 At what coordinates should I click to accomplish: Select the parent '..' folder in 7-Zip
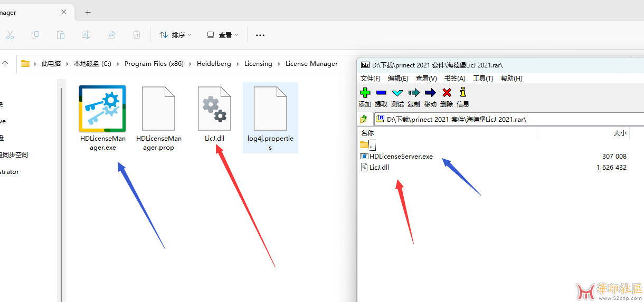368,145
